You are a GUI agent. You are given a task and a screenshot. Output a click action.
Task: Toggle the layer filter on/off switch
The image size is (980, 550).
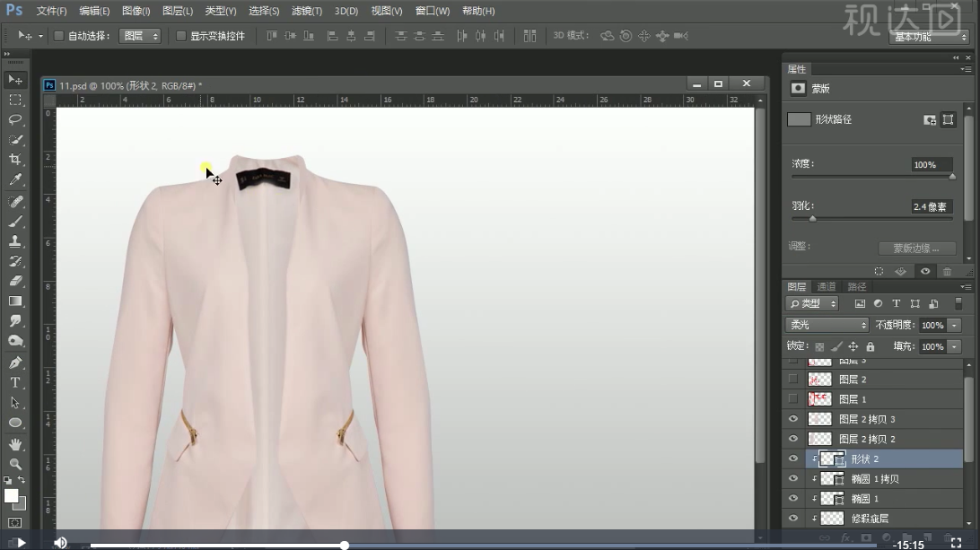click(958, 304)
